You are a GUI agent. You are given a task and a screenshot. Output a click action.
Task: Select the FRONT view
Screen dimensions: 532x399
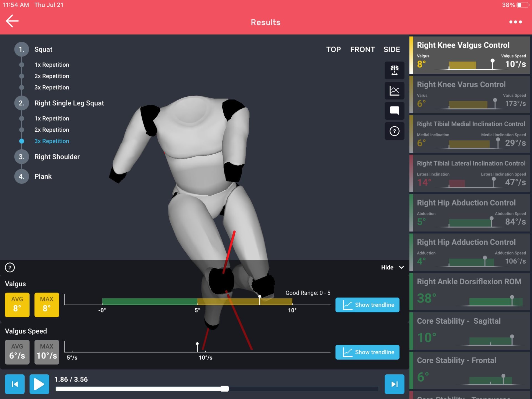tap(362, 50)
